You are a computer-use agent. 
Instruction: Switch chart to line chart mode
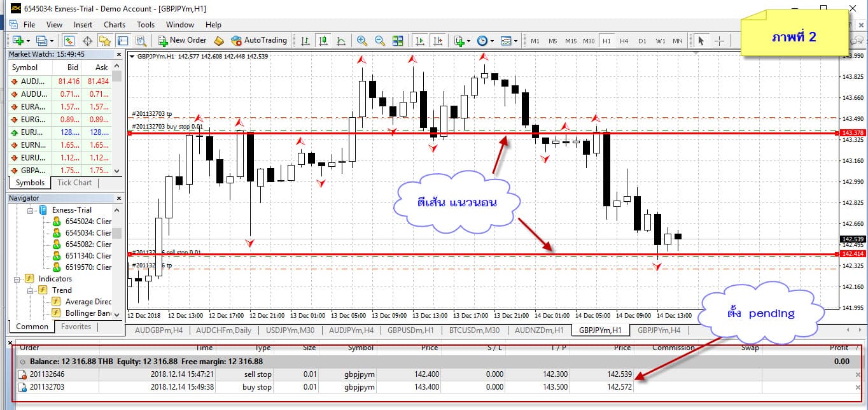(x=341, y=41)
